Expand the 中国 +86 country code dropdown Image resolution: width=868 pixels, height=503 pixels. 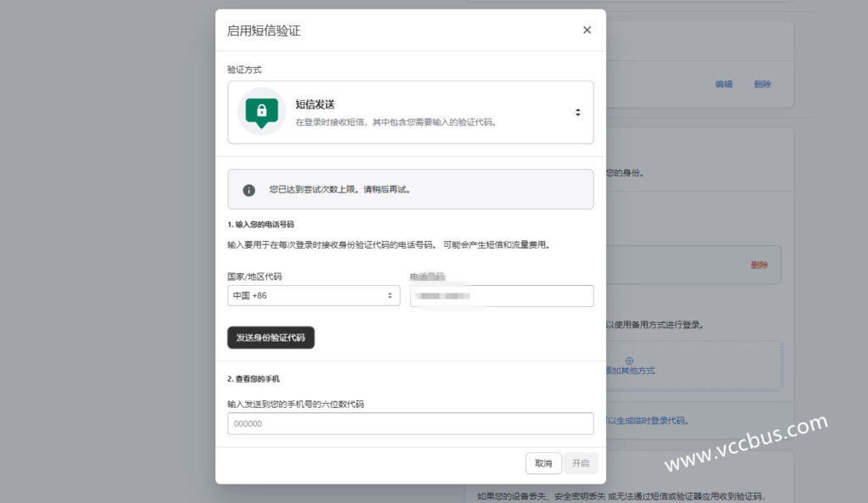pos(314,295)
